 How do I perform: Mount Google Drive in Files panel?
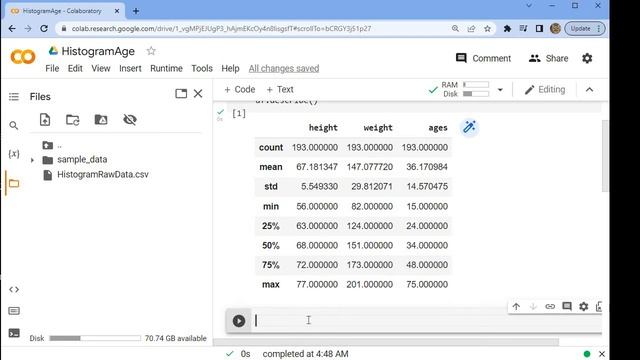pos(101,120)
